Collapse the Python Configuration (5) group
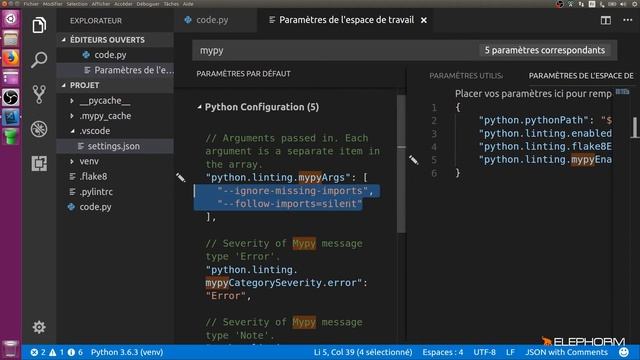This screenshot has height=360, width=640. [x=199, y=107]
